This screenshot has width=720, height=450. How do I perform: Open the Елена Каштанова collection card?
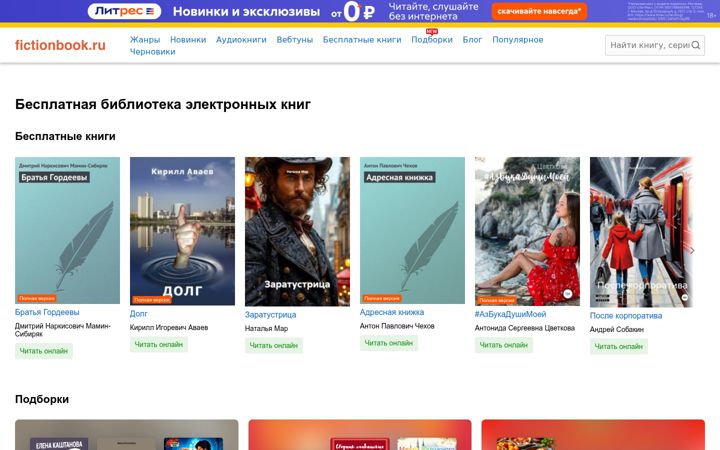(127, 435)
